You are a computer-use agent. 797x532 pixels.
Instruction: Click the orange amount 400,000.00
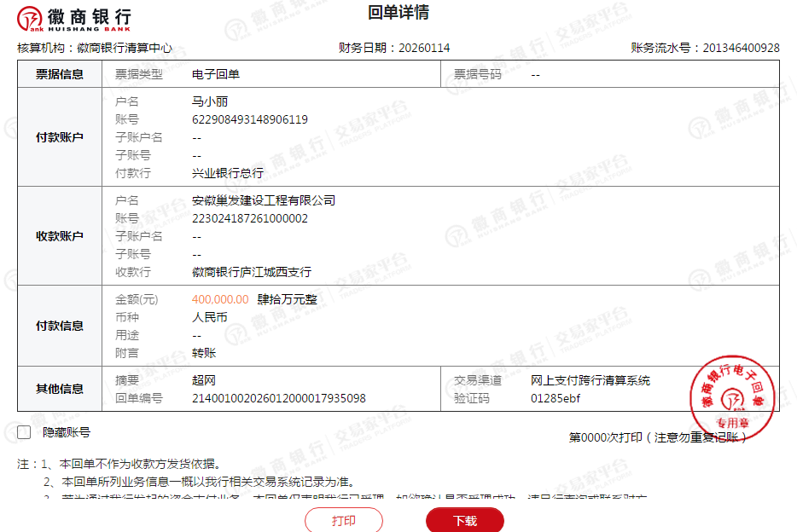pyautogui.click(x=220, y=299)
